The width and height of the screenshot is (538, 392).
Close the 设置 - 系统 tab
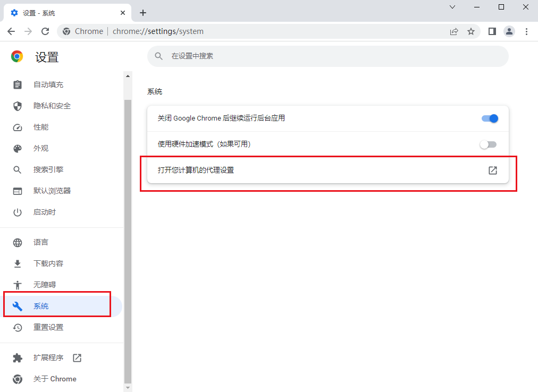[x=123, y=13]
